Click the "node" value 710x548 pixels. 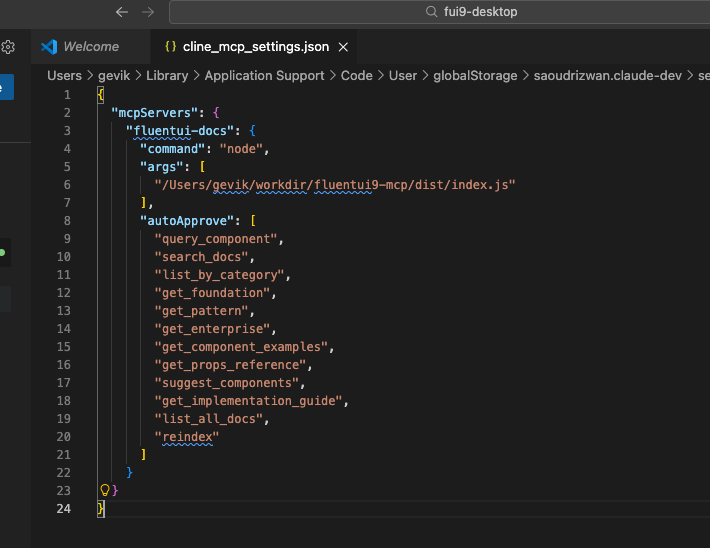241,149
